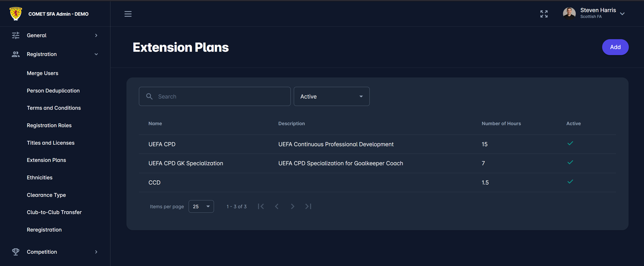Viewport: 644px width, 266px height.
Task: Go to the previous page arrow
Action: click(x=277, y=206)
